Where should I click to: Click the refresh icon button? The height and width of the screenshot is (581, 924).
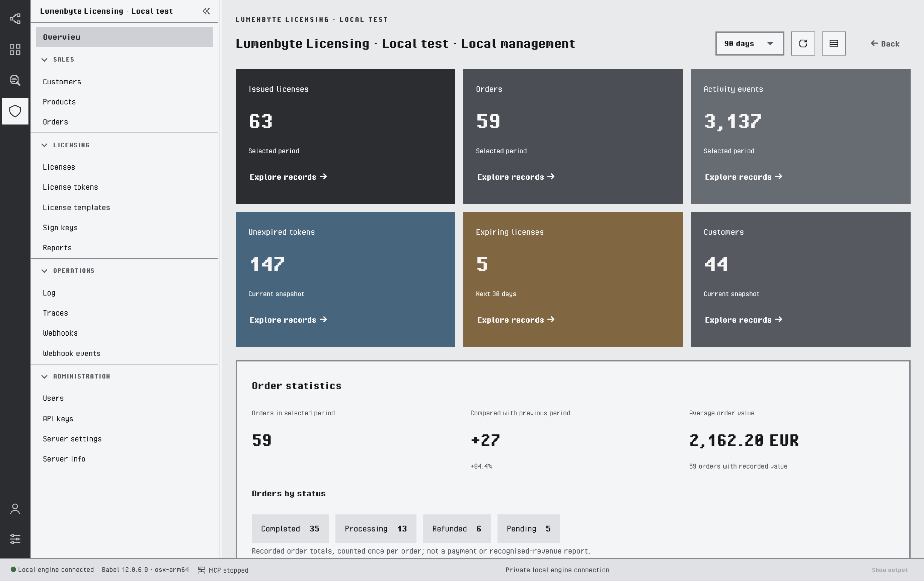coord(803,44)
